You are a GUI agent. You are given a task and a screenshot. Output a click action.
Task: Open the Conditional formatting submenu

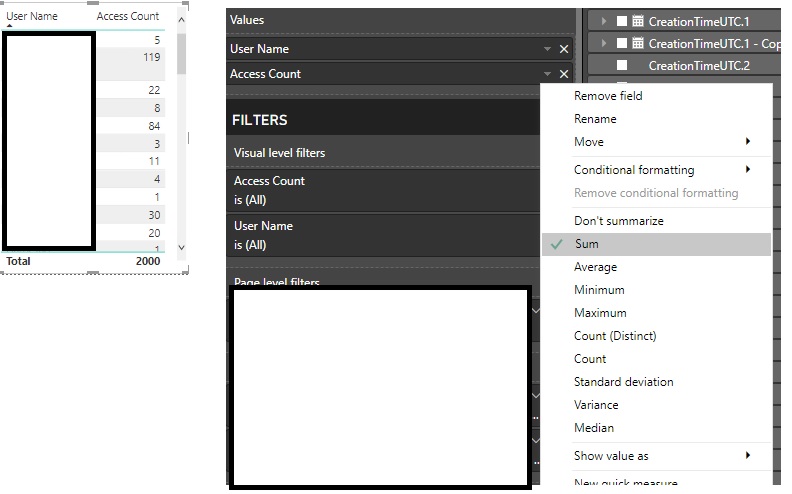click(x=657, y=170)
